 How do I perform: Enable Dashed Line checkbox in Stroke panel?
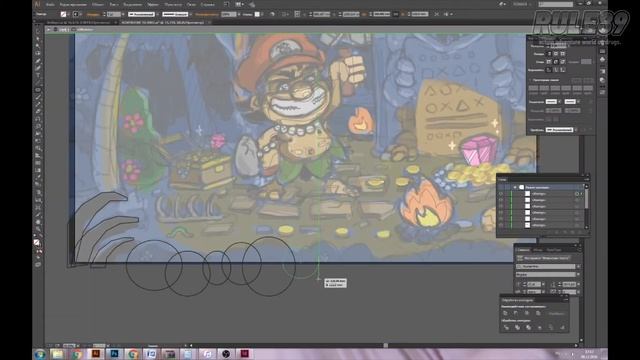coord(531,80)
